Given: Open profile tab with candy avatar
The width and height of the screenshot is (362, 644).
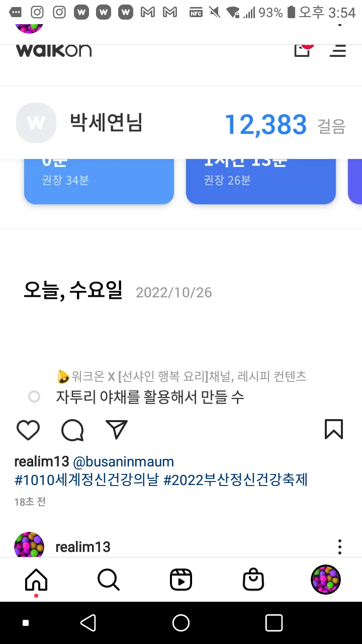Looking at the screenshot, I should [x=326, y=580].
